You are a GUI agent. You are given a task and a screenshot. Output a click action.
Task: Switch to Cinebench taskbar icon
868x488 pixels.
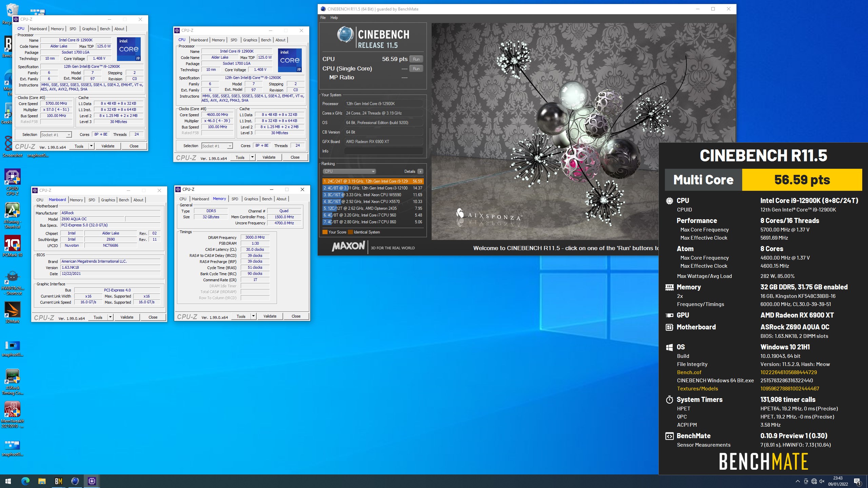[75, 481]
